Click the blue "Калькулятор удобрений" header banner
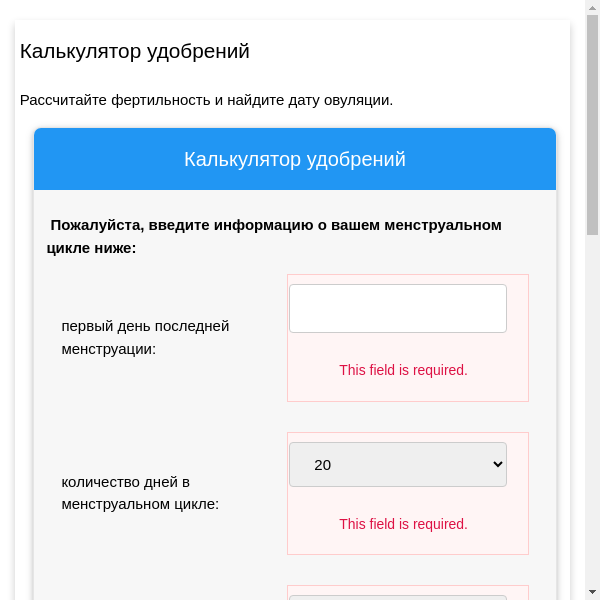 click(x=295, y=159)
